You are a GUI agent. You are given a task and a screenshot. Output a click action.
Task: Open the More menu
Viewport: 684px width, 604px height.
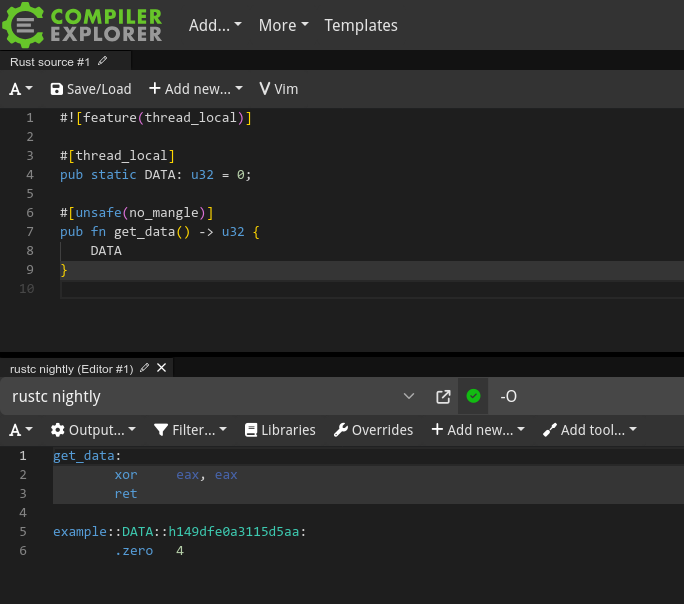[x=283, y=25]
